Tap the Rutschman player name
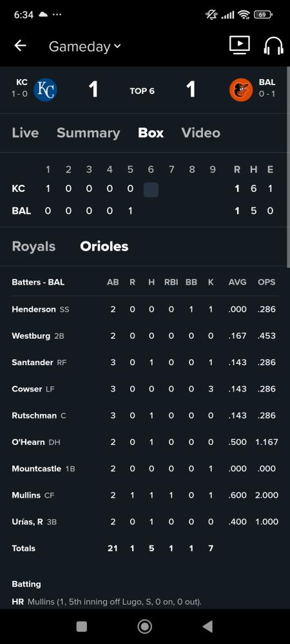Image resolution: width=290 pixels, height=644 pixels. click(x=34, y=415)
